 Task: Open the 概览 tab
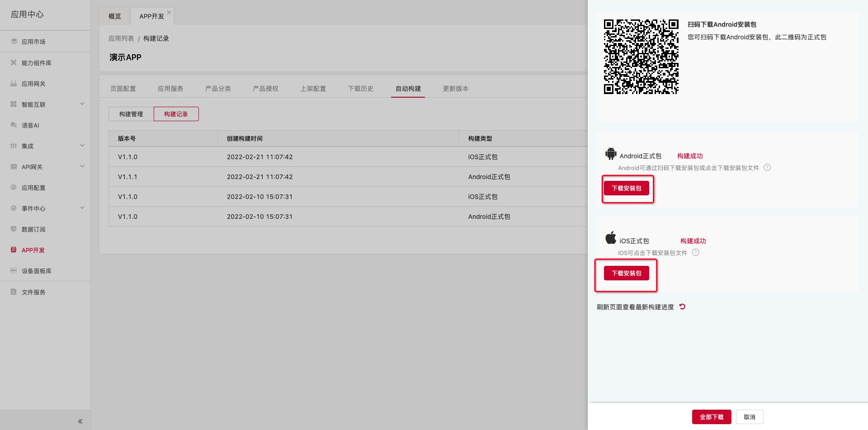coord(115,16)
